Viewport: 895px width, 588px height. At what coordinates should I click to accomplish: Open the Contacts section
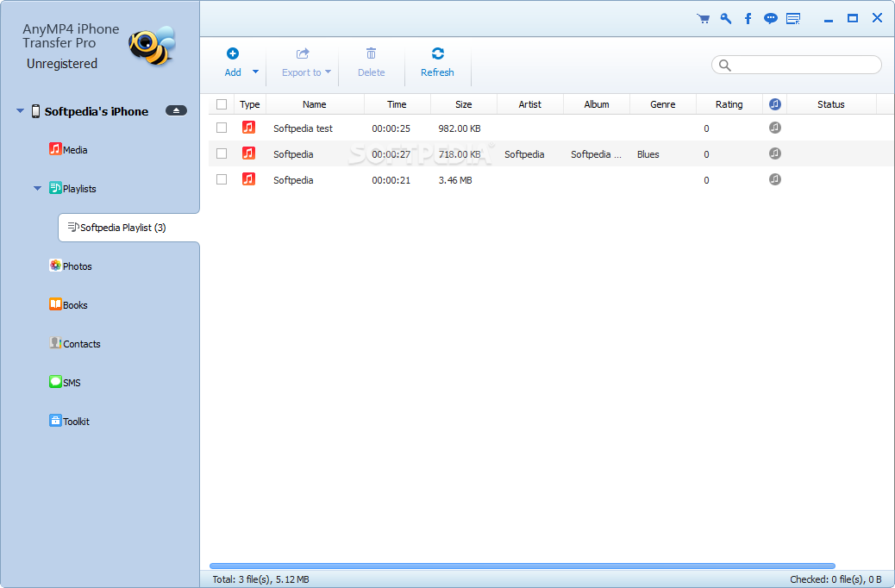click(x=75, y=344)
